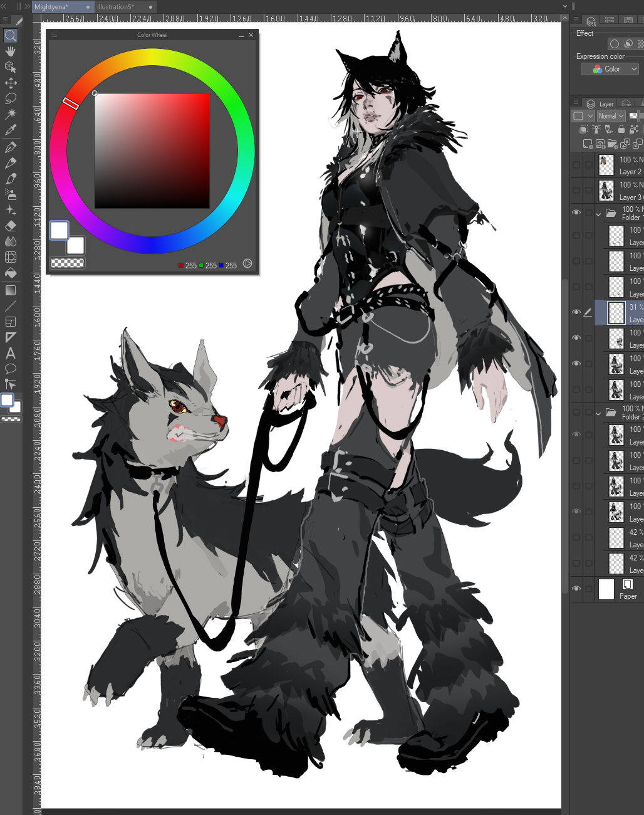Select the Eraser tool

(x=11, y=226)
